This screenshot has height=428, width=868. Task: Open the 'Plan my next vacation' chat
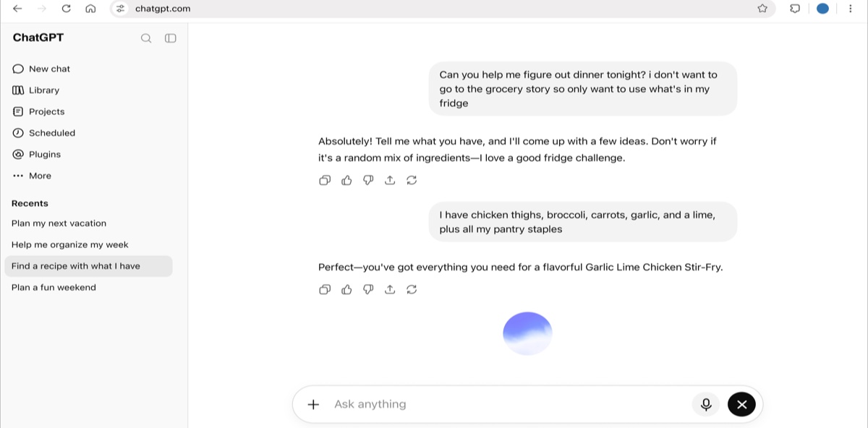59,223
